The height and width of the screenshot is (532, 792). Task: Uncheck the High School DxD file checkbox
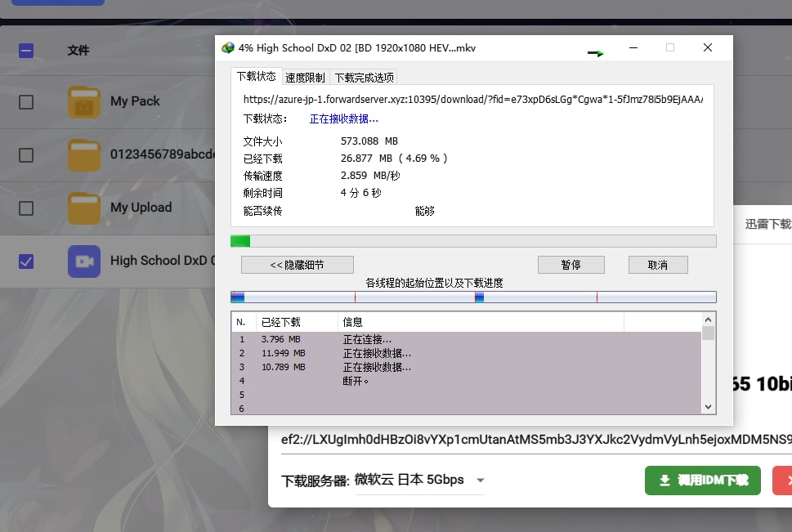pyautogui.click(x=26, y=262)
